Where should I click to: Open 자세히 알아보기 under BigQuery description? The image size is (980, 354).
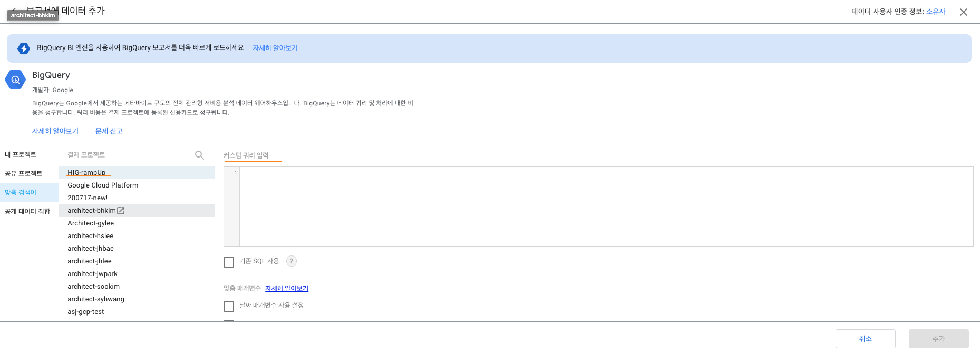(55, 131)
